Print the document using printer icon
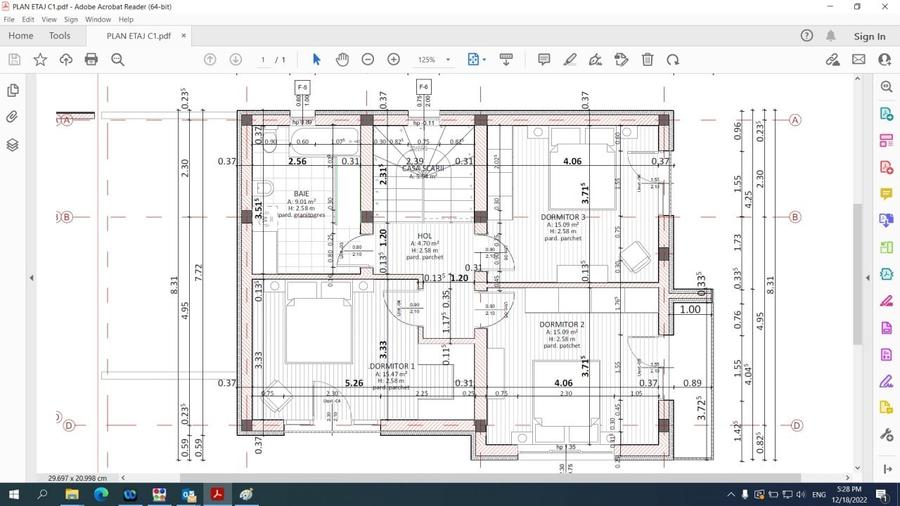Screen dimensions: 900x506 [91, 60]
